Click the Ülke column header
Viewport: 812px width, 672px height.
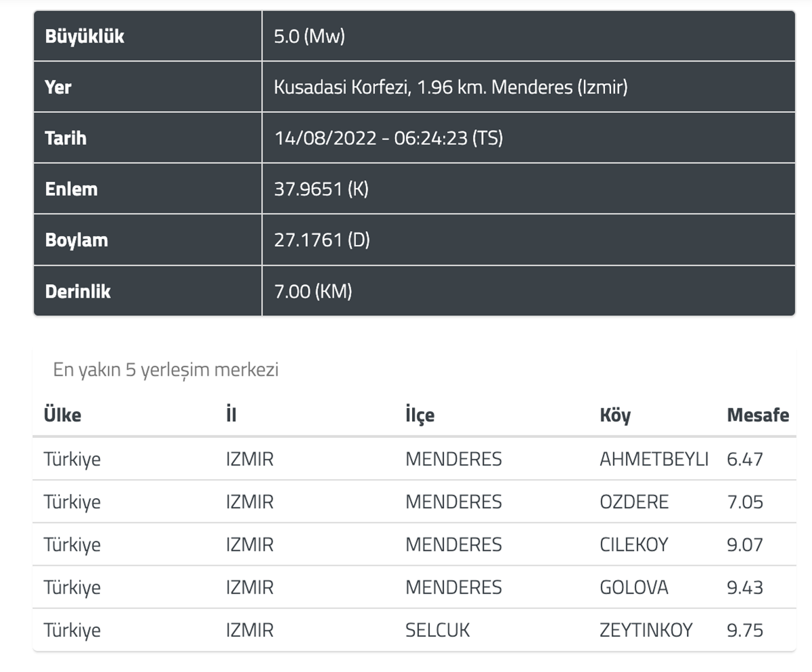pyautogui.click(x=62, y=414)
